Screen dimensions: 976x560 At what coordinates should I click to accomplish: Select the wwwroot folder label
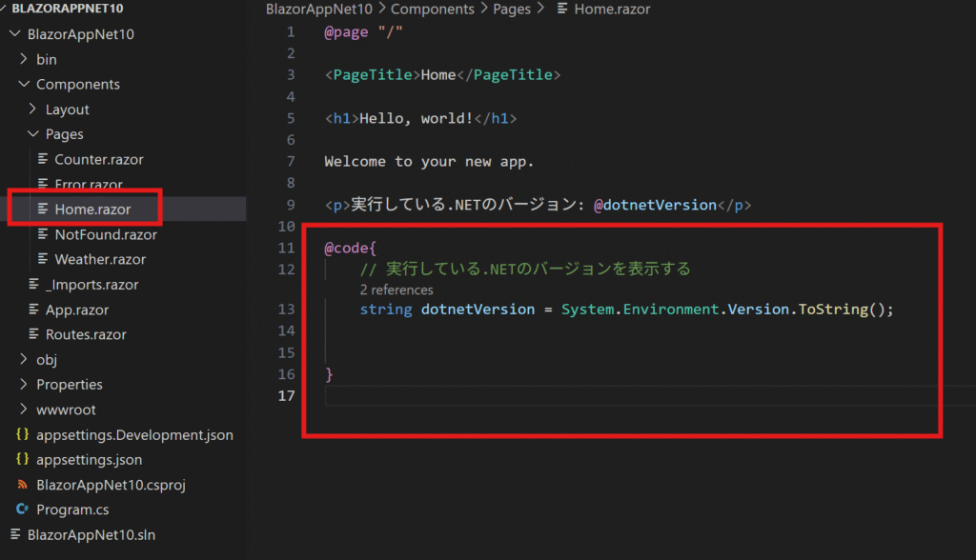click(x=66, y=410)
